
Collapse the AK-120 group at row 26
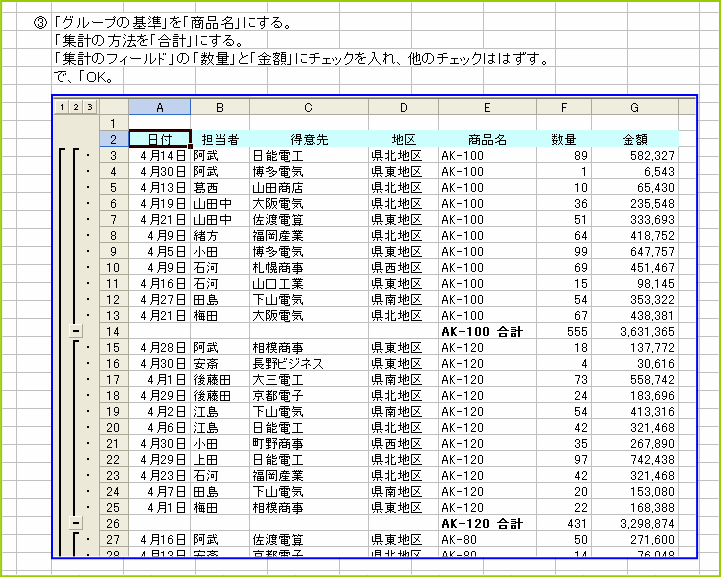click(x=76, y=523)
